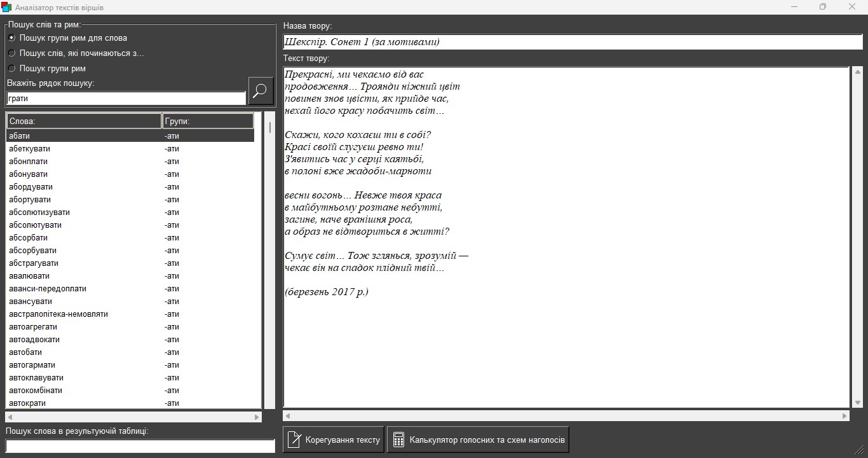Click the vertical scrollbar thumb of the word list
Image resolution: width=868 pixels, height=458 pixels.
[270, 127]
